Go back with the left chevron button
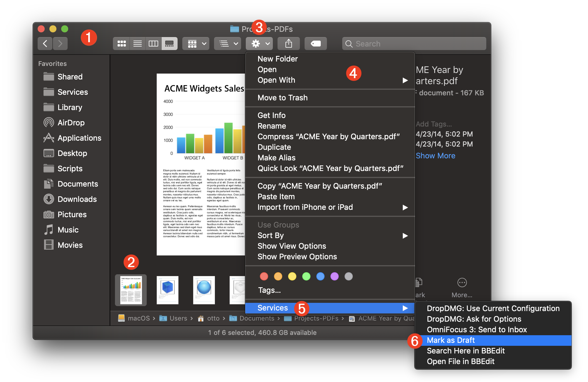 point(45,44)
